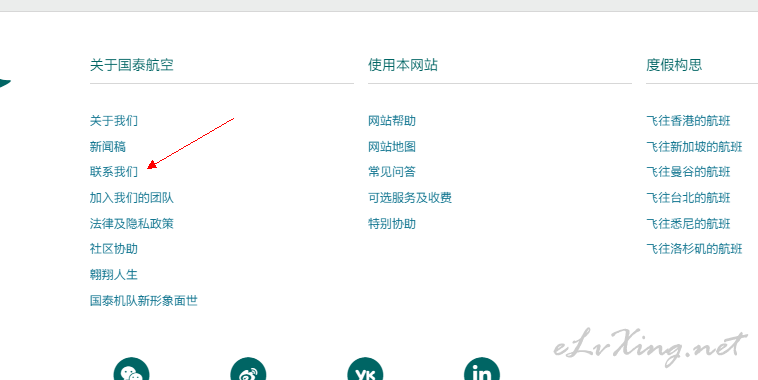The height and width of the screenshot is (380, 758).
Task: Open the 社区协助 link
Action: point(114,249)
